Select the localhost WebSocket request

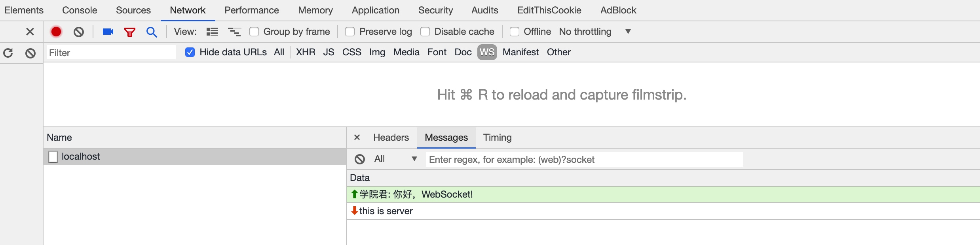[x=195, y=156]
